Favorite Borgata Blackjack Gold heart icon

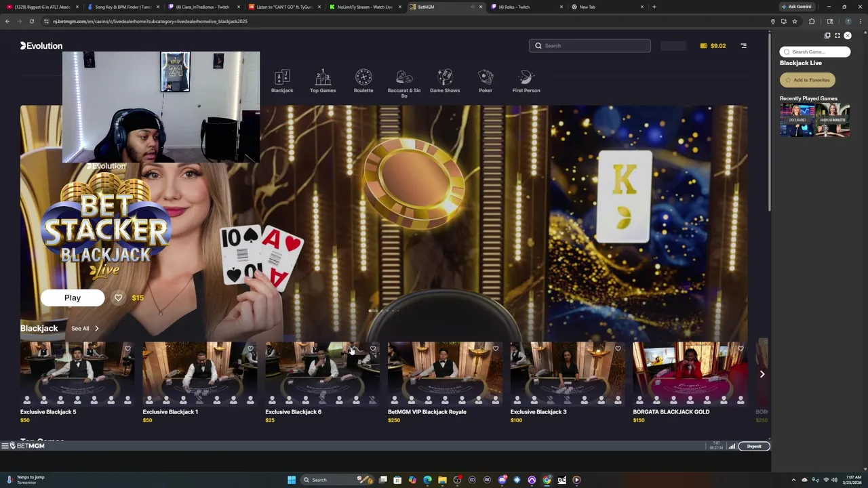[741, 349]
